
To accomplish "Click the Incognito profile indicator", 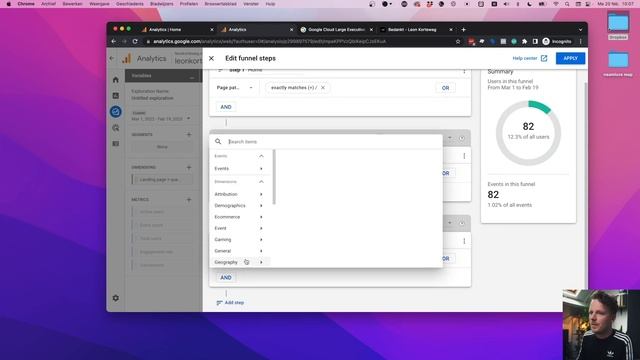I will (x=557, y=41).
